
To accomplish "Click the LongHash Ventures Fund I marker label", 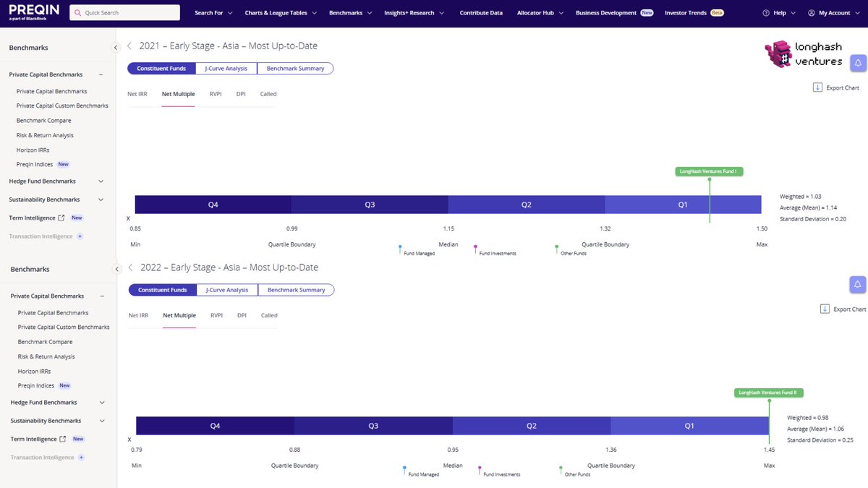I will (x=710, y=171).
